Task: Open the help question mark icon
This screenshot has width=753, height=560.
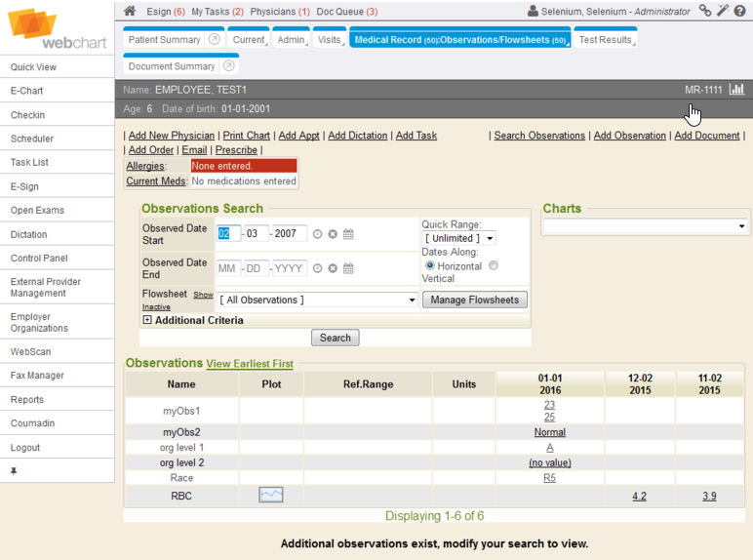Action: pyautogui.click(x=740, y=11)
